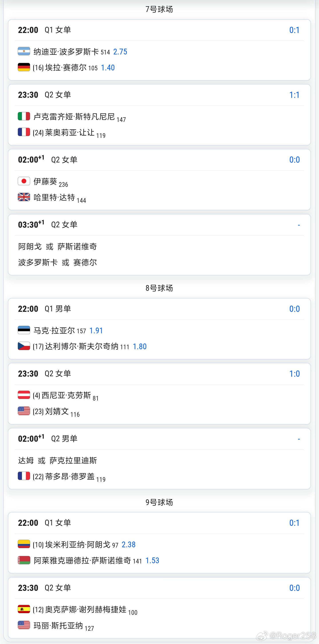Tap the Belarus flag beside 萨斯诺维奇
Viewport: 319px width, 644px height.
(x=24, y=560)
